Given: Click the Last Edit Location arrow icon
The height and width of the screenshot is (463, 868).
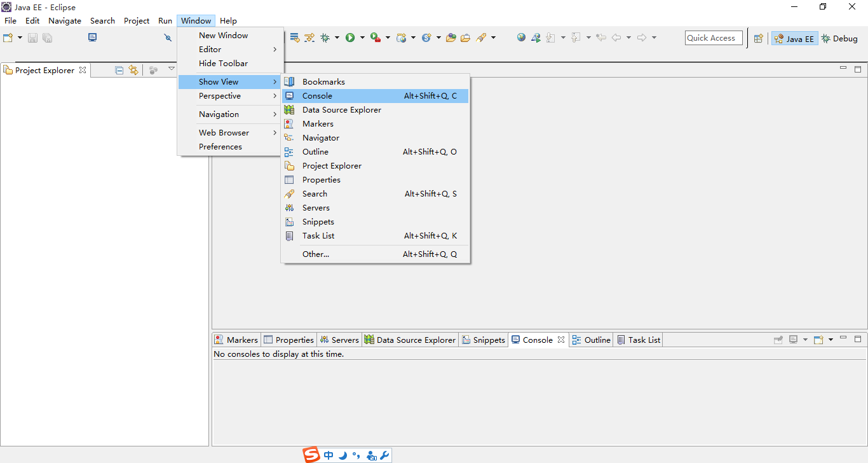Looking at the screenshot, I should tap(601, 38).
